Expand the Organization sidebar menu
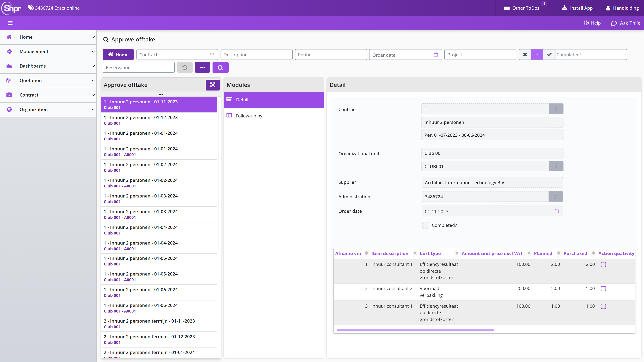This screenshot has width=644, height=362. point(48,110)
